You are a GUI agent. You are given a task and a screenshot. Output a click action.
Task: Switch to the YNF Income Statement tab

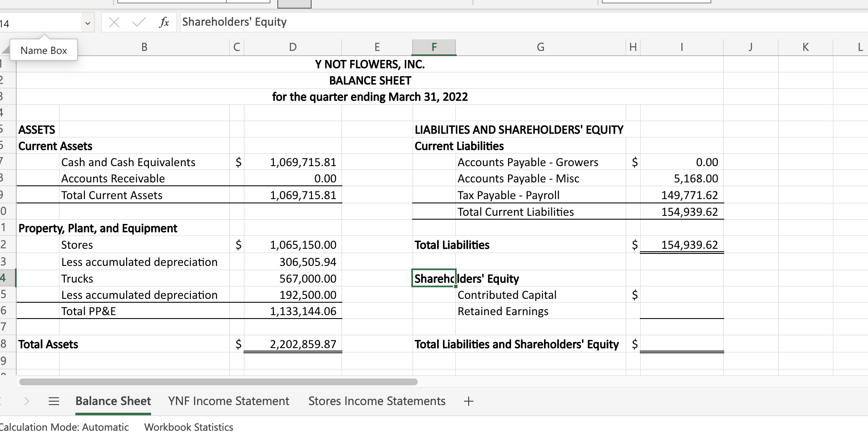tap(228, 402)
